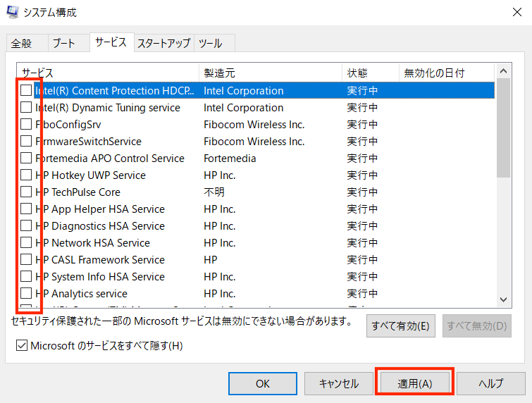Select HP Hotkey UWP Service name

(90, 175)
